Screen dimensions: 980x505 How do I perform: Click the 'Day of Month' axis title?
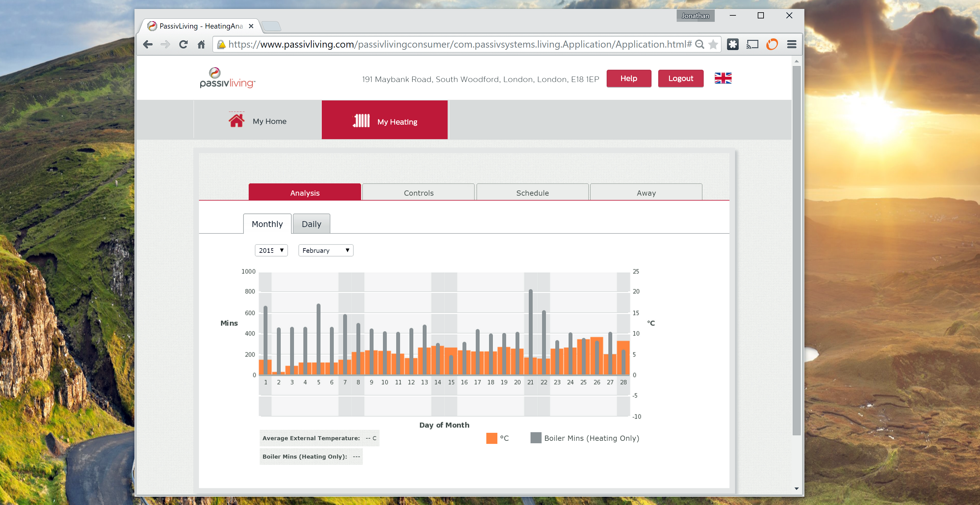[444, 425]
